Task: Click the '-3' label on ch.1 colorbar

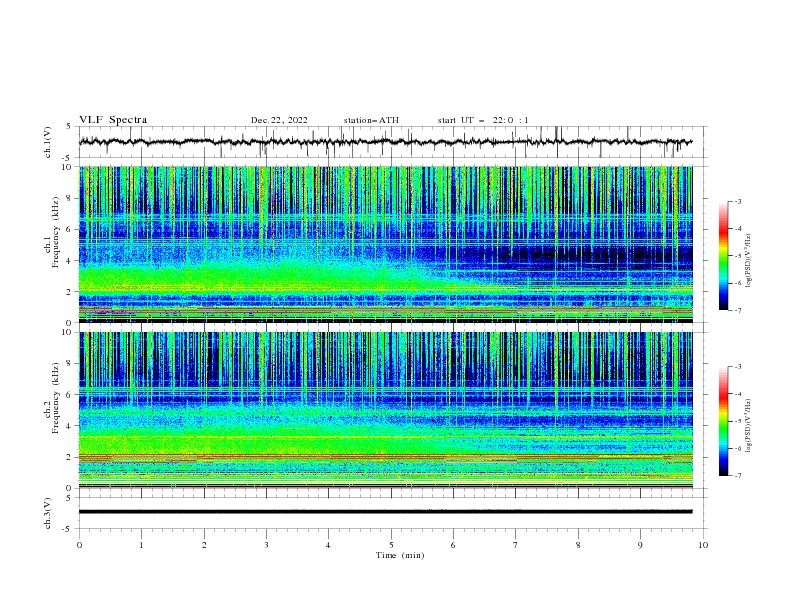Action: (x=738, y=201)
